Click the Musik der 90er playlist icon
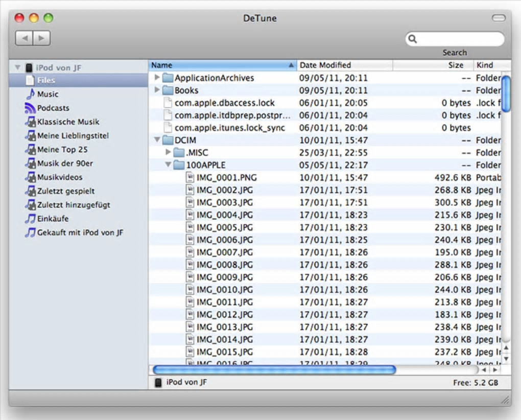The height and width of the screenshot is (420, 521). [30, 164]
